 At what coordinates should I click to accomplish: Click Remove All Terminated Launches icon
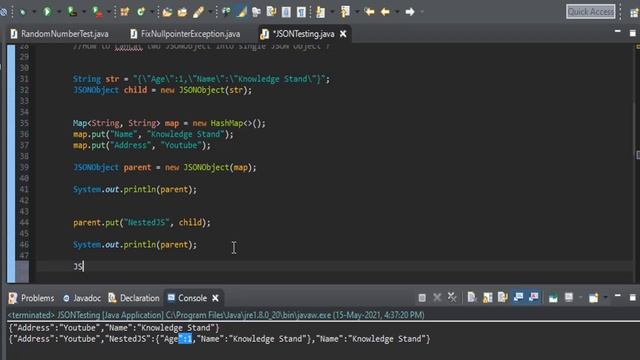click(452, 298)
